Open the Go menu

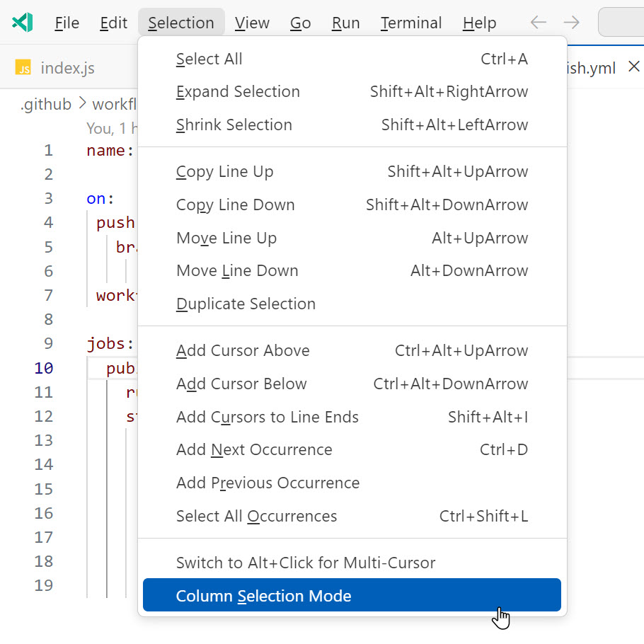[300, 23]
